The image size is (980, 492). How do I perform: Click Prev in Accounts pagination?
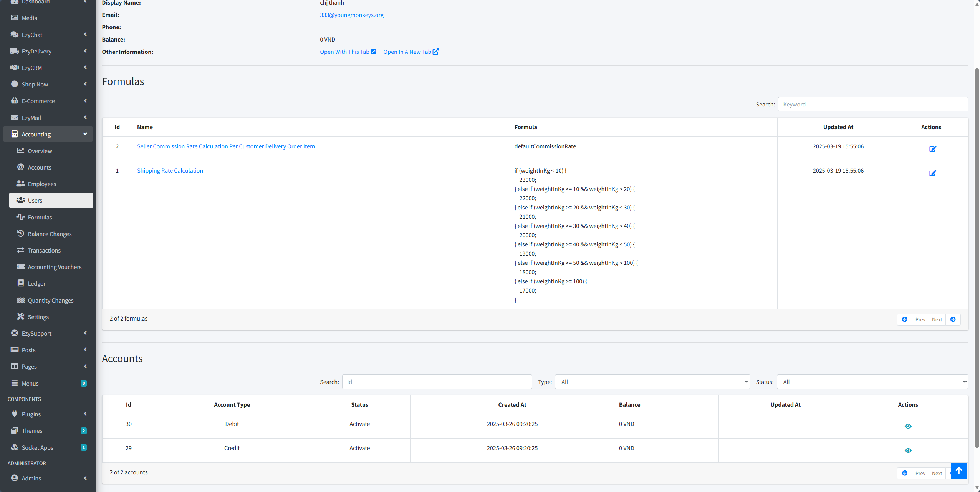[x=920, y=473]
